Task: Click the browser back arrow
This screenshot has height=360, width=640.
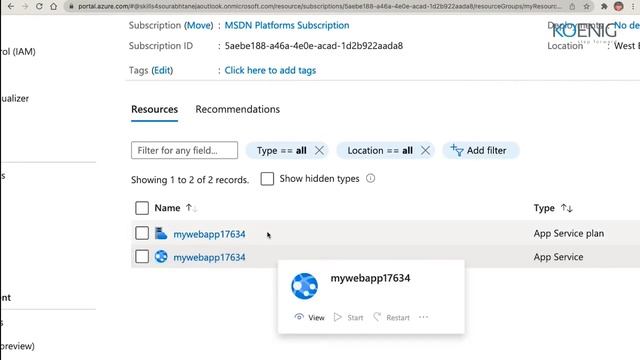Action: pos(11,7)
